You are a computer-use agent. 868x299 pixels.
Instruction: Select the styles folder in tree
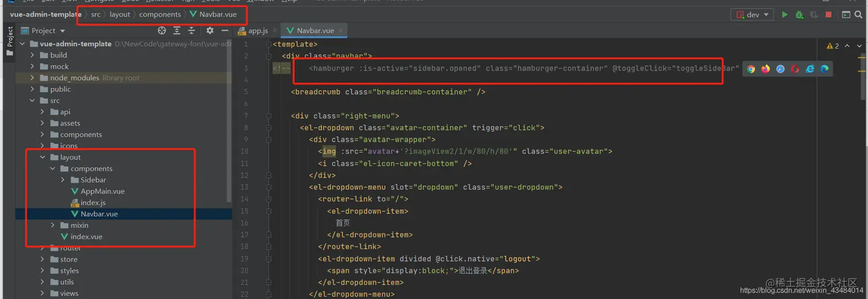point(64,271)
